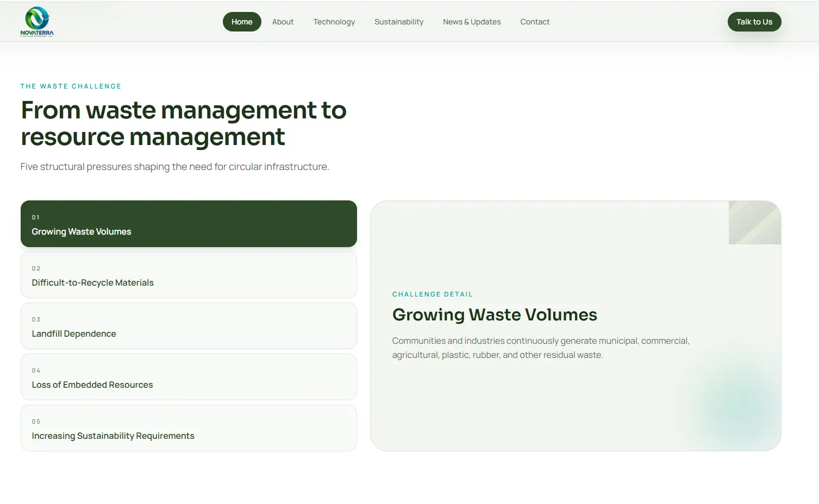Select Loss of Embedded Resources
This screenshot has width=819, height=504.
click(x=189, y=377)
